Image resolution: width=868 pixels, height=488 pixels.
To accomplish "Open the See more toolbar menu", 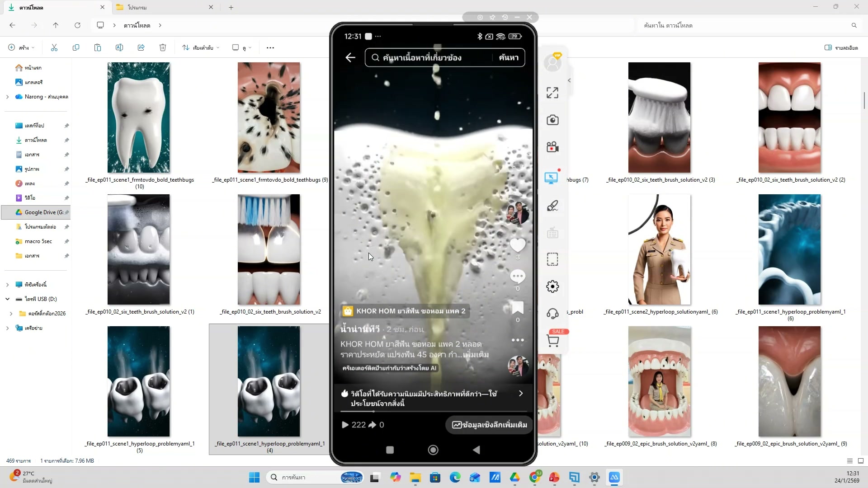I will point(270,47).
